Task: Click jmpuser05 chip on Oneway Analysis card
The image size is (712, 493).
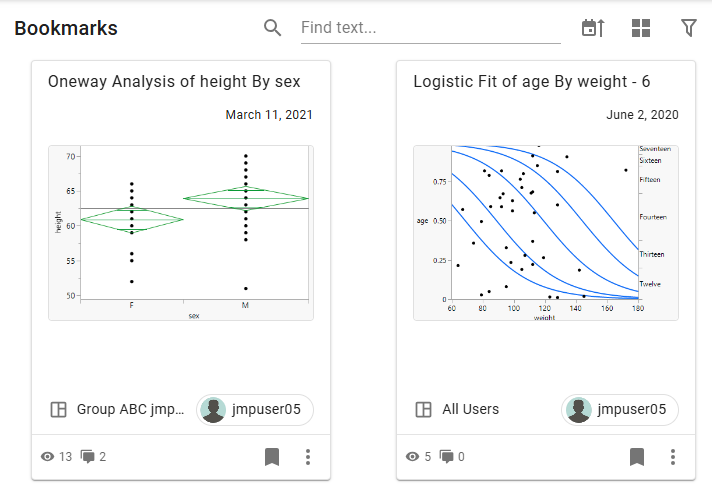Action: (254, 409)
